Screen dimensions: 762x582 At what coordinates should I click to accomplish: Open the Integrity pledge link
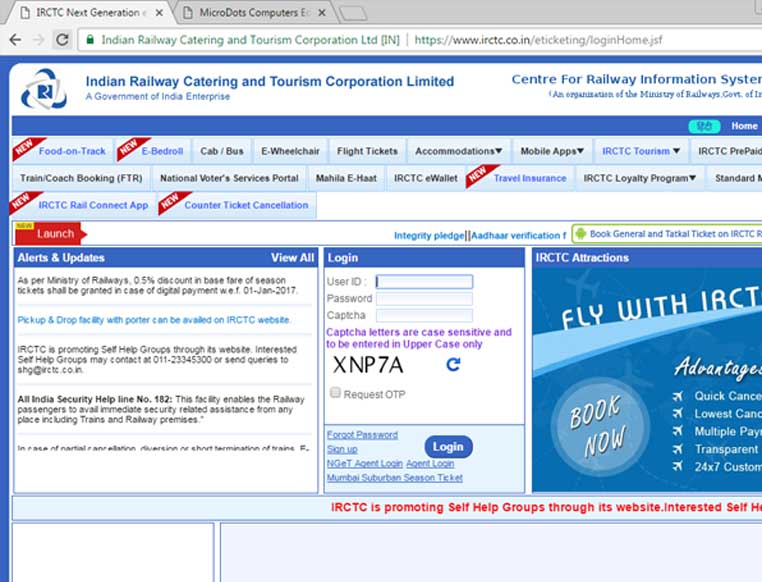(429, 236)
